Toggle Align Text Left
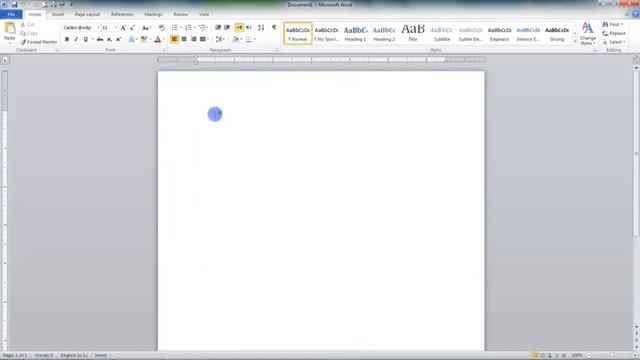The image size is (640, 360). 174,39
